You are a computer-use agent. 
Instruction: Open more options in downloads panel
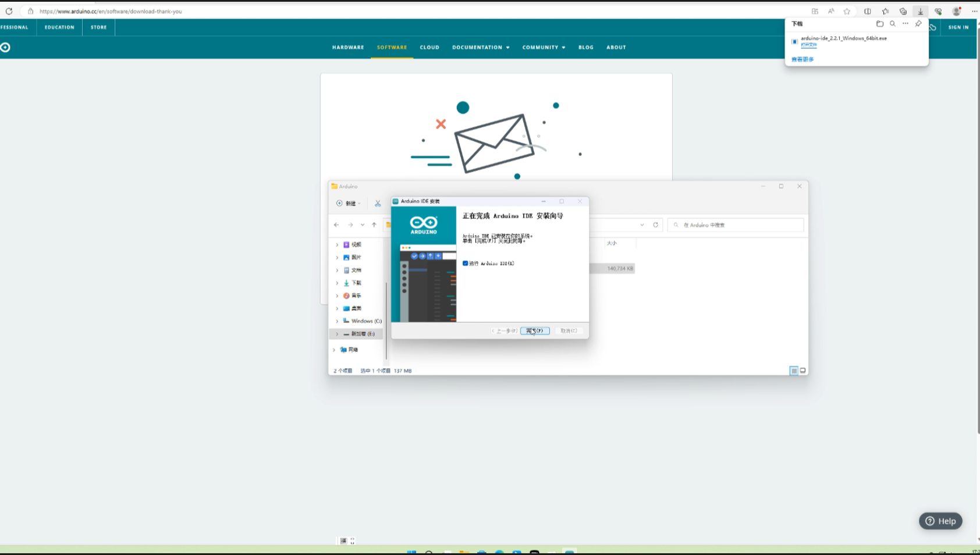[905, 24]
